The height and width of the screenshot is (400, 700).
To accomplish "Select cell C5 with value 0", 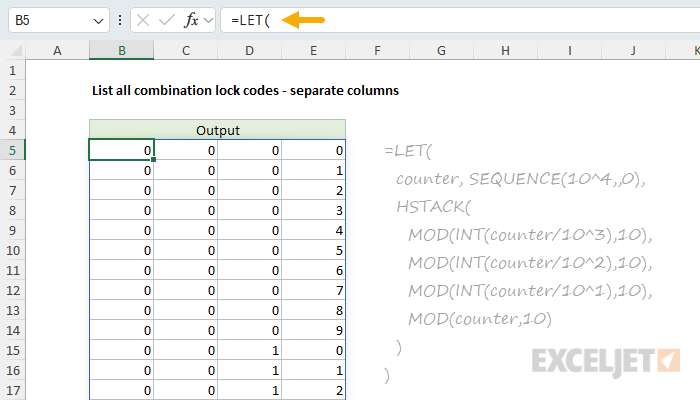I will tap(186, 150).
